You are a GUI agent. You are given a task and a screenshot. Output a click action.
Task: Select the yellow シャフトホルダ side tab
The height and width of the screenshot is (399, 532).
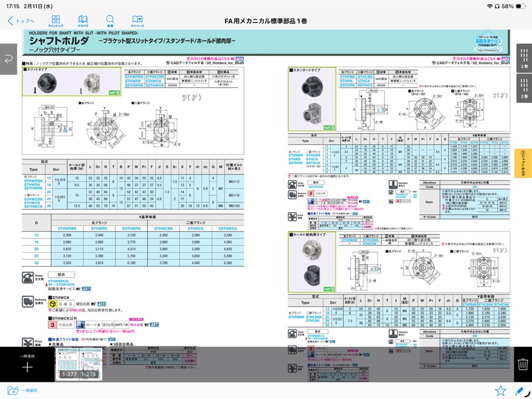524,163
